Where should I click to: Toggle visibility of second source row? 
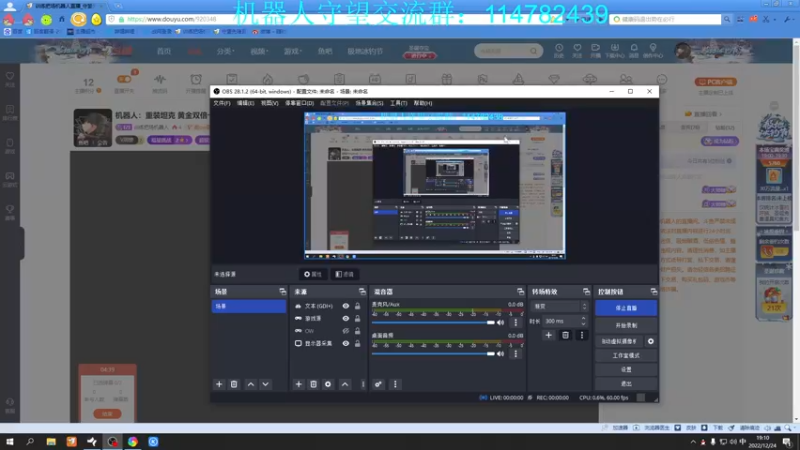click(345, 318)
